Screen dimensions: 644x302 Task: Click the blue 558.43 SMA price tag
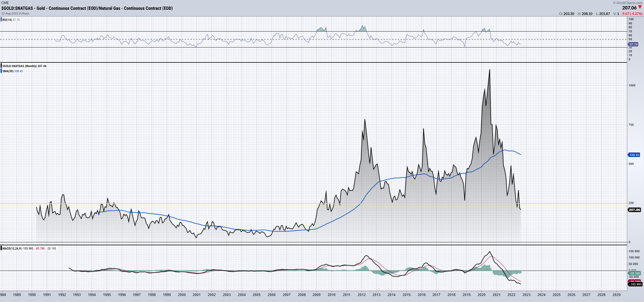coord(634,155)
